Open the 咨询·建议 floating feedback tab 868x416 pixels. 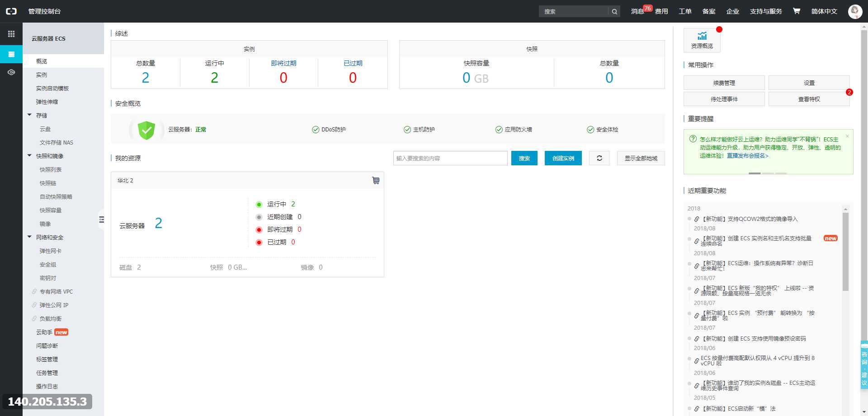[x=864, y=365]
